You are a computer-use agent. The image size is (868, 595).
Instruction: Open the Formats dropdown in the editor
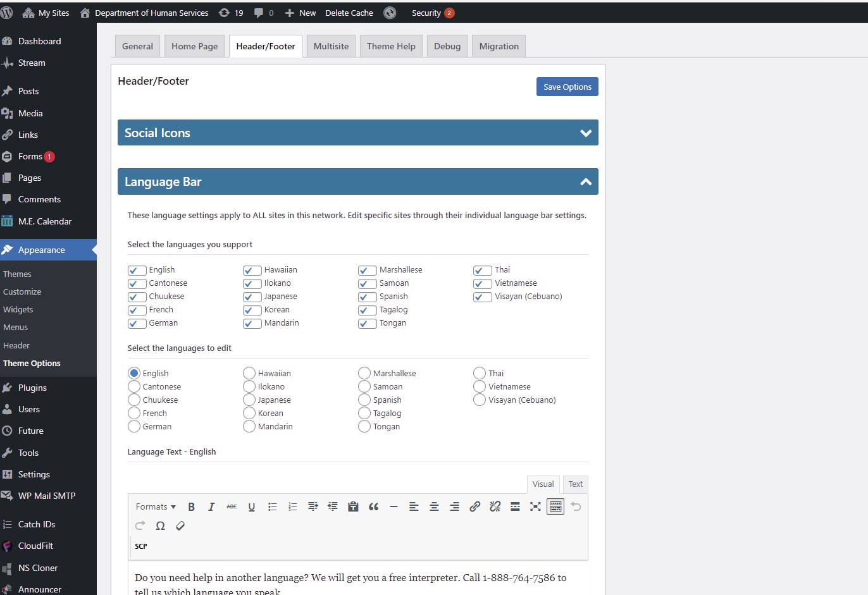click(156, 506)
